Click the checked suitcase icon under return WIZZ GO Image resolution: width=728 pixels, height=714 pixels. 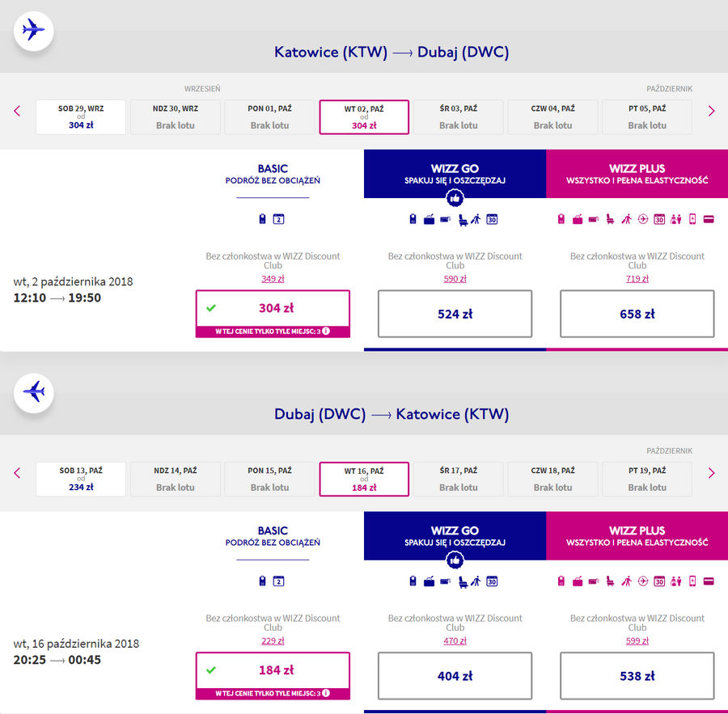429,581
